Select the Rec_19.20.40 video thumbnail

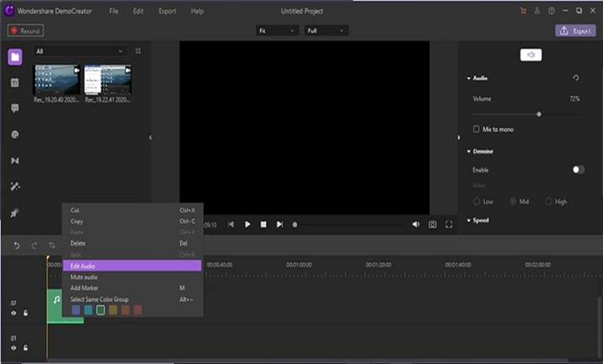[x=56, y=80]
